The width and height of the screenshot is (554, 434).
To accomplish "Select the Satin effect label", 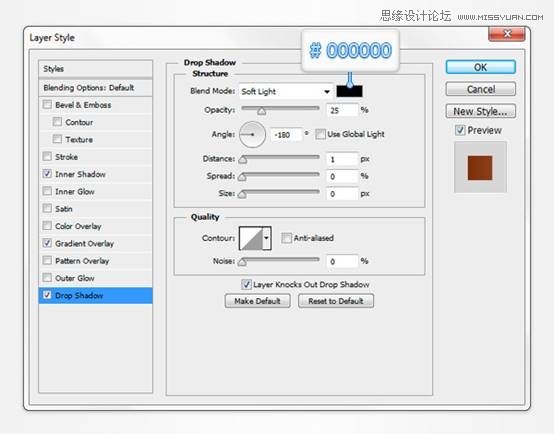I will pyautogui.click(x=64, y=209).
